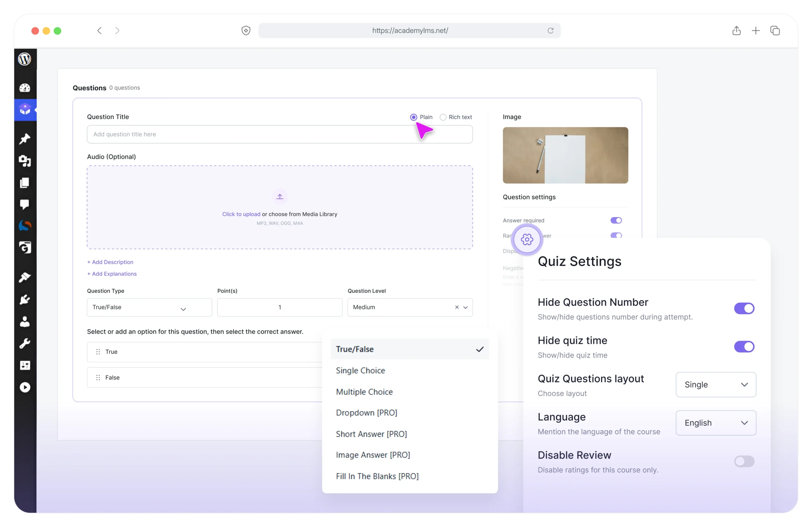Viewport: 812px width, 527px height.
Task: Open the Dashboard gauge icon in sidebar
Action: pyautogui.click(x=24, y=88)
